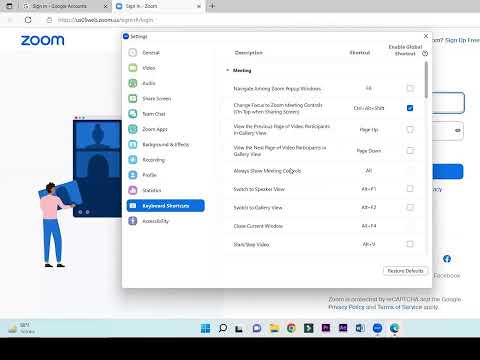The width and height of the screenshot is (480, 360).
Task: Edit the Alt+F2 shortcut field
Action: coord(369,207)
